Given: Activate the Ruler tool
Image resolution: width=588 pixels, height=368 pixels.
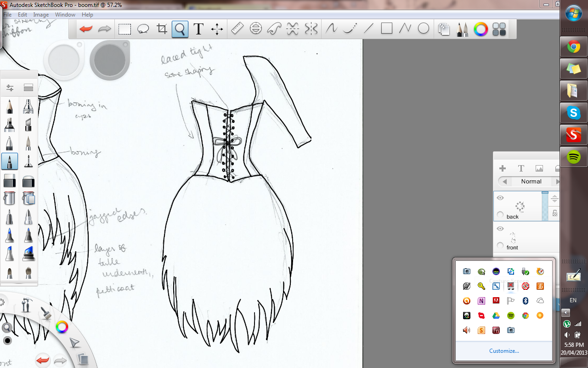Looking at the screenshot, I should coord(237,29).
